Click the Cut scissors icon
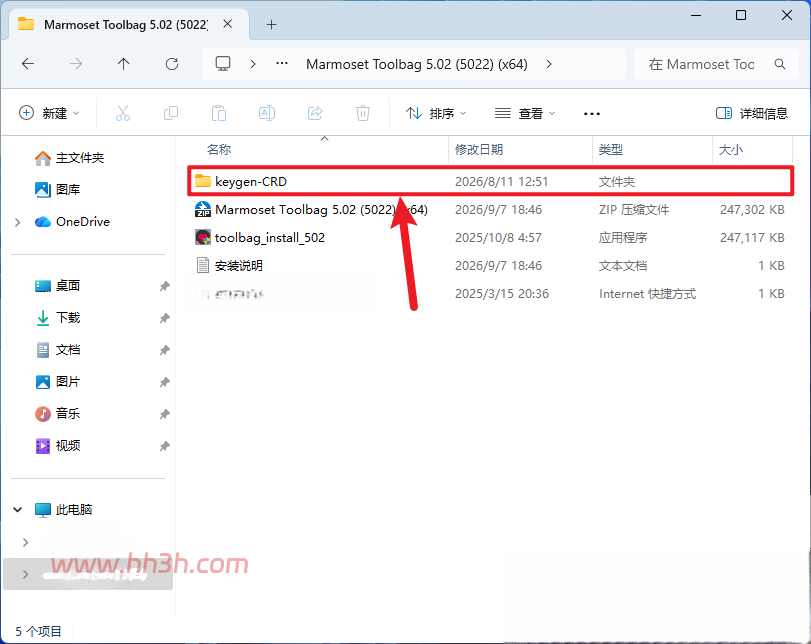811x644 pixels. pyautogui.click(x=123, y=113)
